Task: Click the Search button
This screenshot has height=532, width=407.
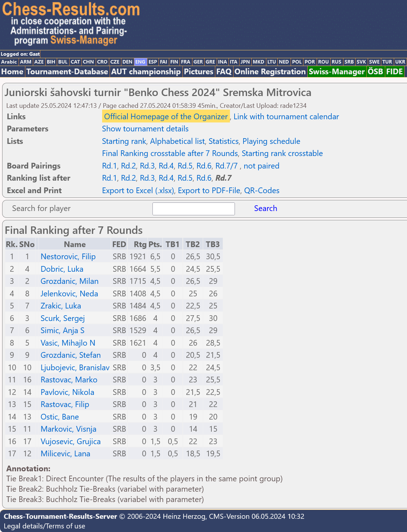Action: coord(266,208)
